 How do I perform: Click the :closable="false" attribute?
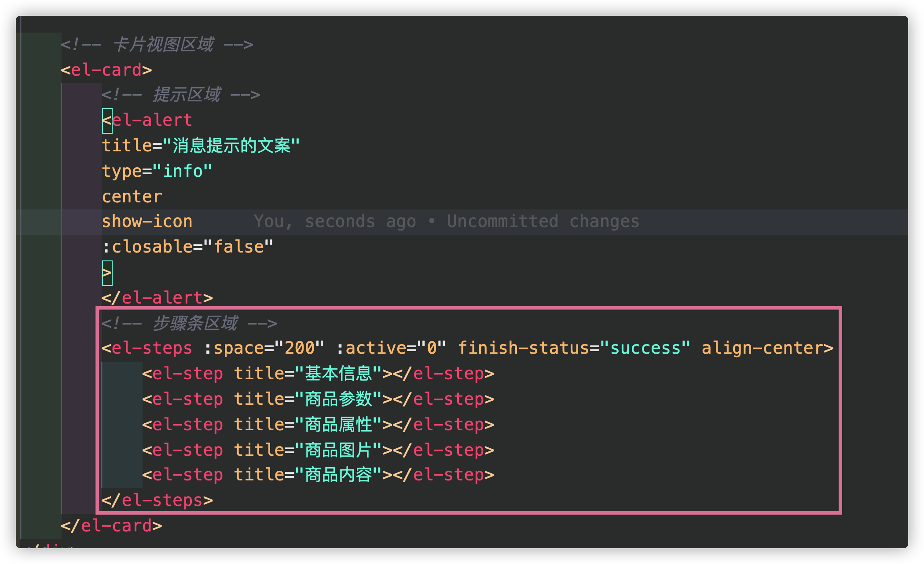coord(187,247)
